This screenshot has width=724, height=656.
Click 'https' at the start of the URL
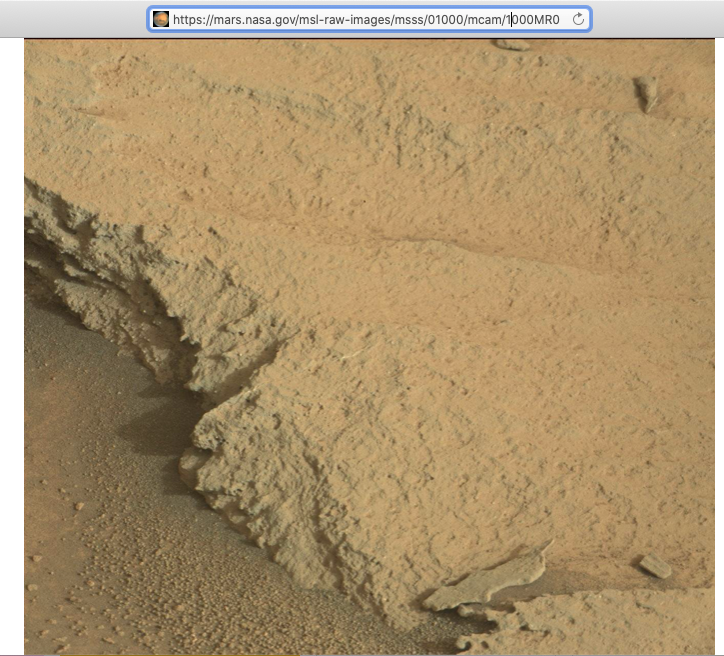click(186, 19)
